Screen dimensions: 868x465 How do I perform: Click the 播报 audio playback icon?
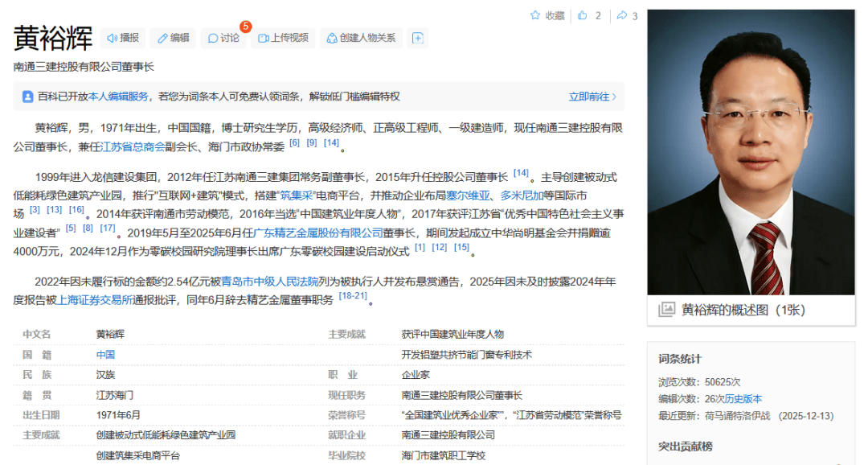(x=113, y=38)
